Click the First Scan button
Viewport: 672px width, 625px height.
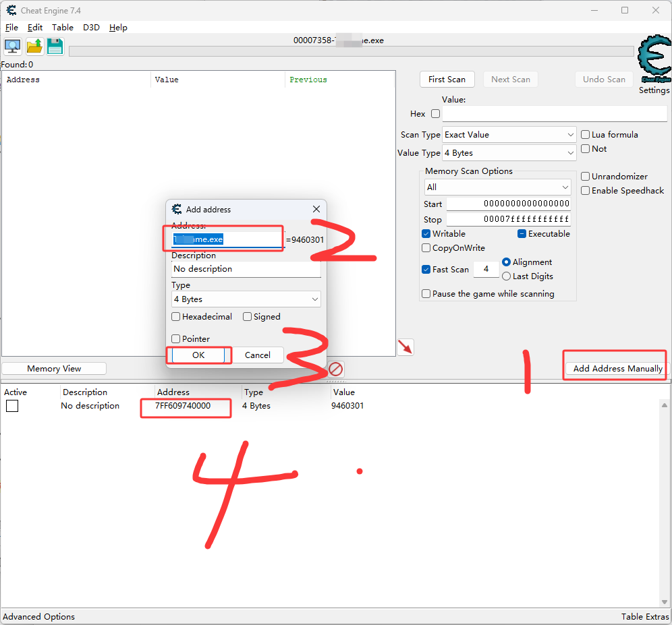(447, 80)
